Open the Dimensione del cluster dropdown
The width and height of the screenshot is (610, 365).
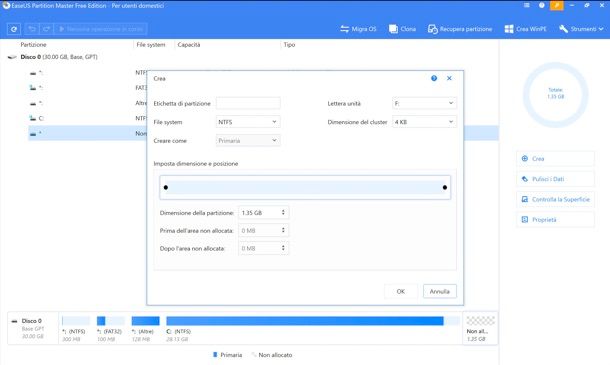click(x=424, y=122)
